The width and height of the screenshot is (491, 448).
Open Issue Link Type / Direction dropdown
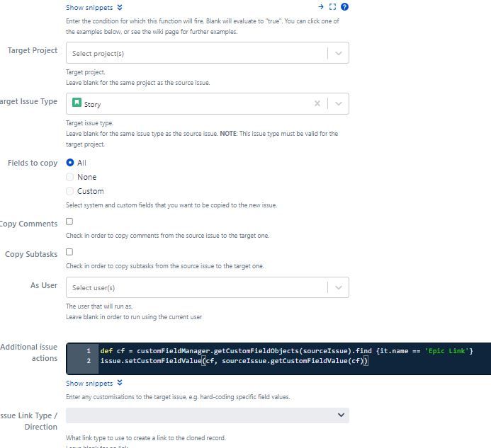pyautogui.click(x=208, y=415)
